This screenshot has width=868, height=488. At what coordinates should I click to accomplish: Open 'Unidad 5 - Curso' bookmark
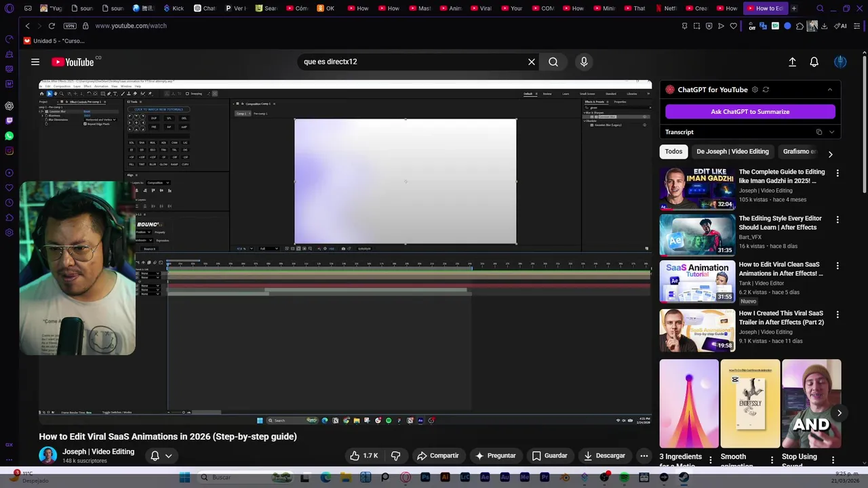pos(54,41)
